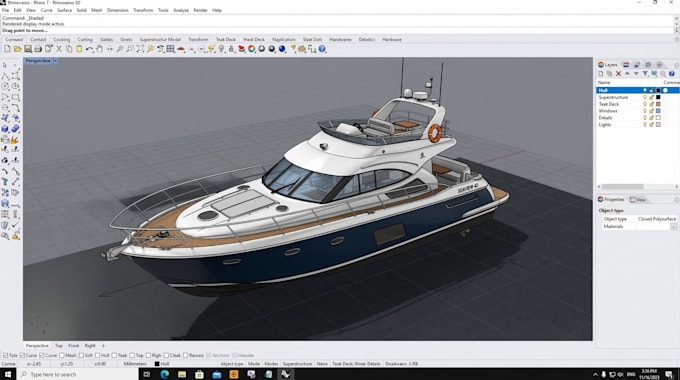The width and height of the screenshot is (680, 380).
Task: Click the Name column header in Layers
Action: [604, 82]
